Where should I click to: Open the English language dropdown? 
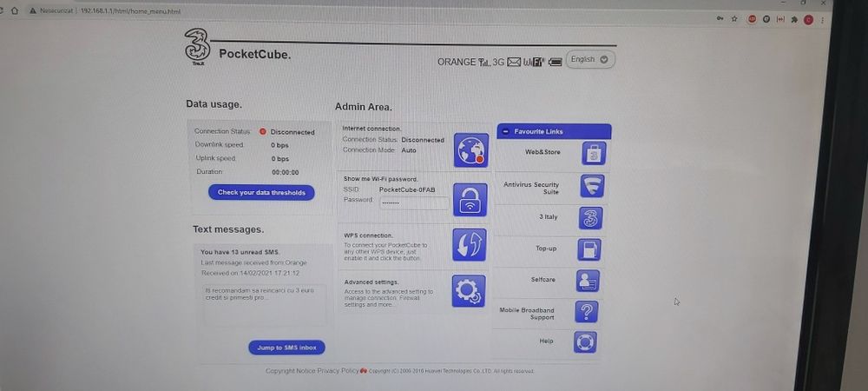(x=589, y=59)
